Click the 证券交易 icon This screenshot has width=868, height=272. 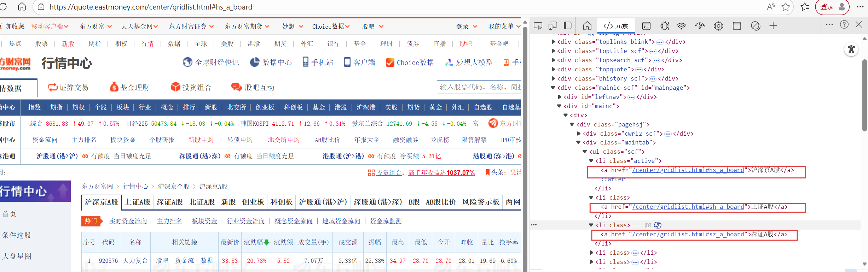point(53,87)
